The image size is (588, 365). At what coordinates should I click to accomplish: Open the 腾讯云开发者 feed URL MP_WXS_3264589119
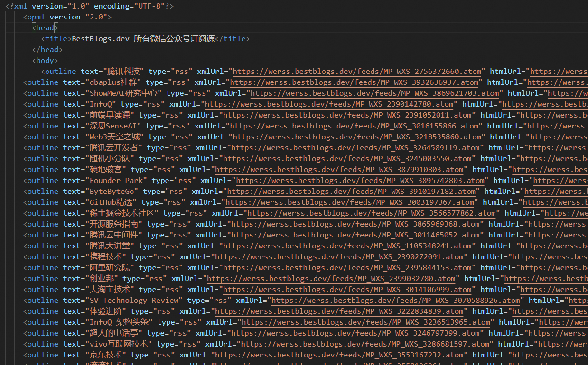tap(355, 148)
